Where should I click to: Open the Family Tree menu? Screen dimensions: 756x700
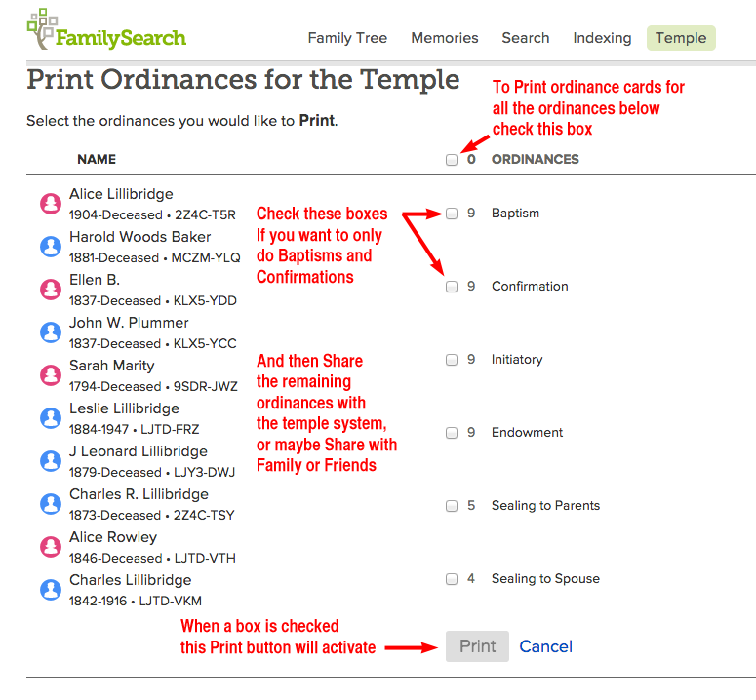[347, 38]
